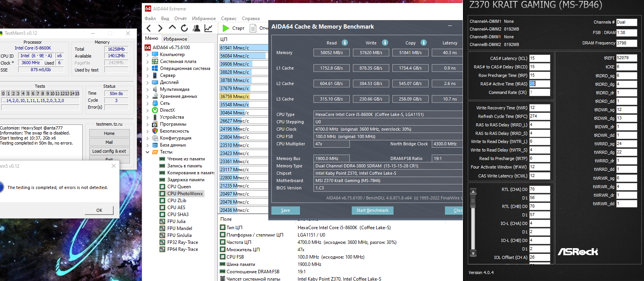644x281 pixels.
Task: Click the Mail button in TestMem5
Action: [109, 142]
